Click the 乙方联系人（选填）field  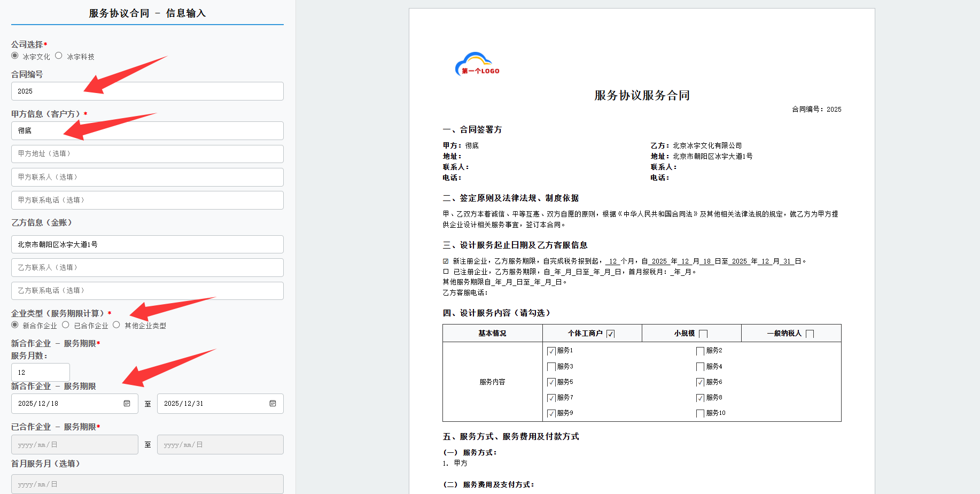[147, 267]
